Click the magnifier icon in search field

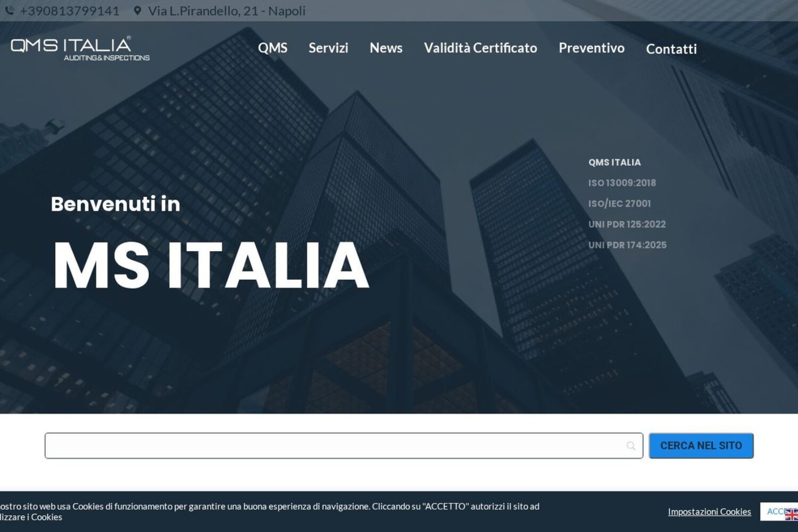tap(631, 446)
